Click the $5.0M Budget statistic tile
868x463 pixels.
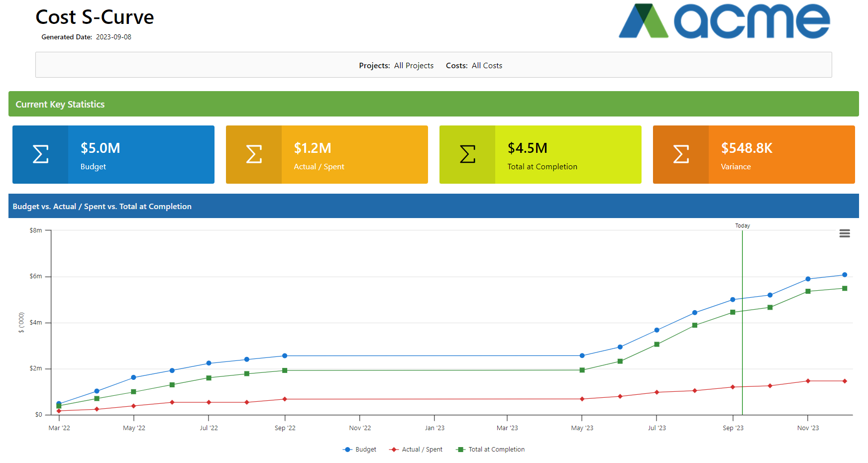point(140,154)
